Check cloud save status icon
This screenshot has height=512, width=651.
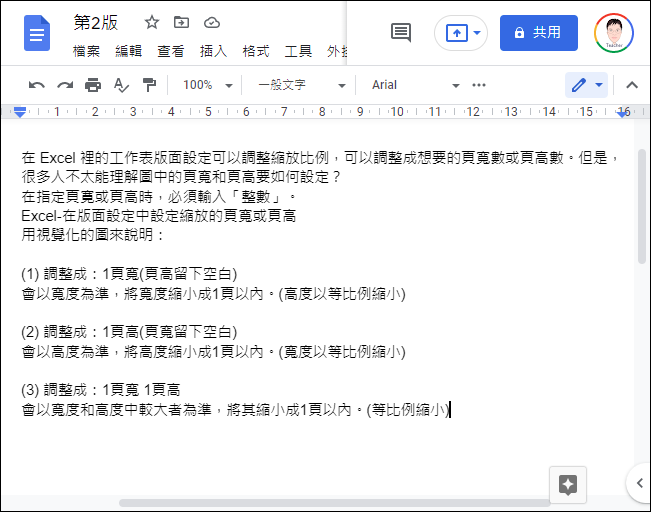pos(212,22)
